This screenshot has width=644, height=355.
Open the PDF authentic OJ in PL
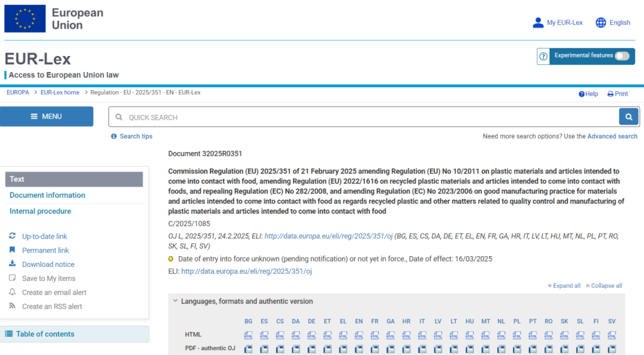click(517, 349)
